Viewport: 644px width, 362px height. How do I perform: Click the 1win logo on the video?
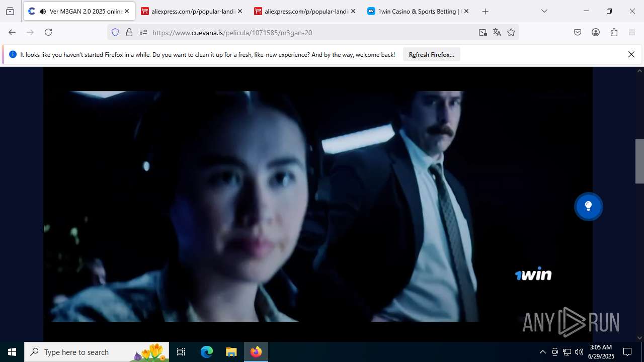533,274
